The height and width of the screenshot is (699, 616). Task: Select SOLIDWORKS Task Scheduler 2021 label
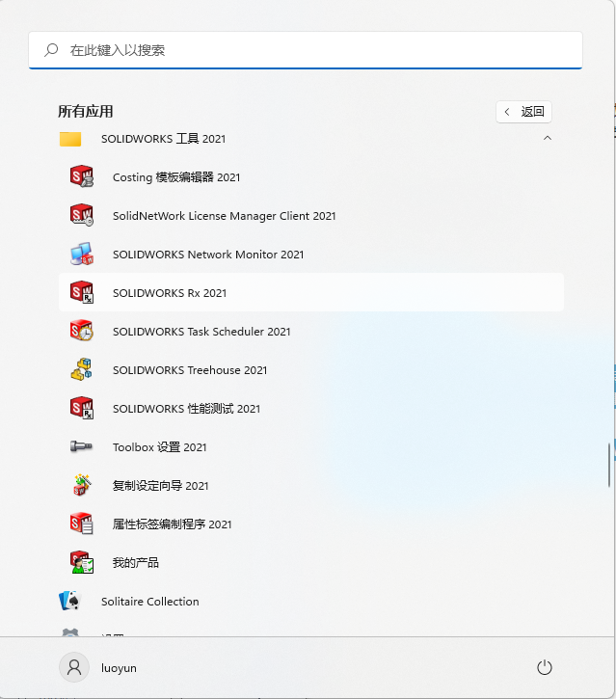(201, 332)
